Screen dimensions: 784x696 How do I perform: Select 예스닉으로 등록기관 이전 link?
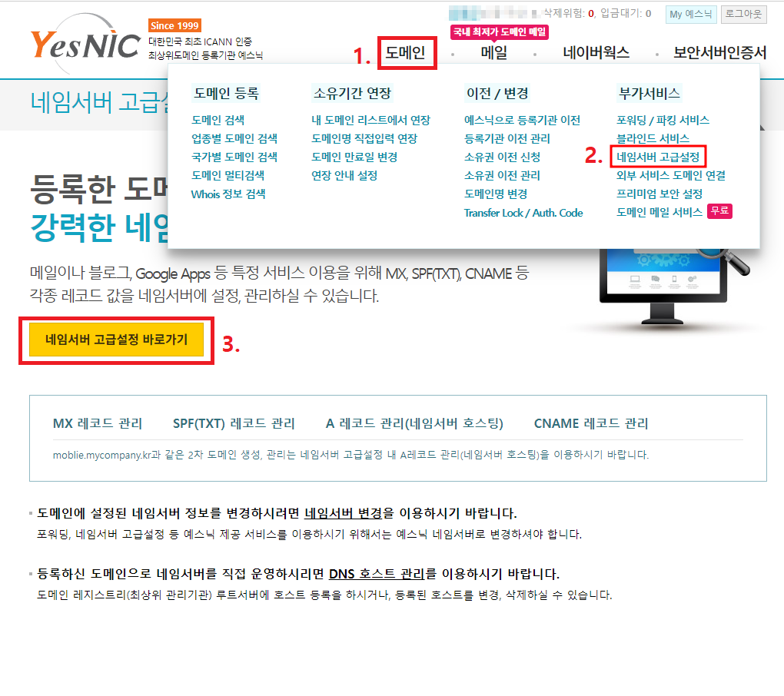(x=523, y=121)
